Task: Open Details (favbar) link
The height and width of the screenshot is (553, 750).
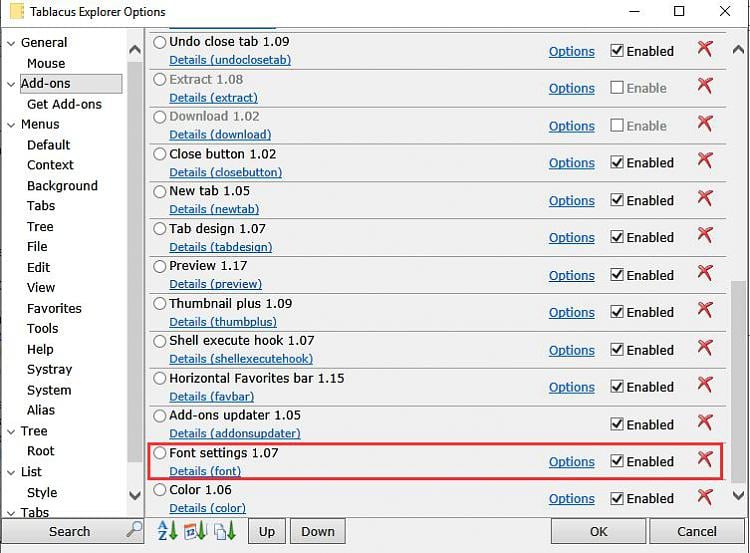Action: click(211, 397)
